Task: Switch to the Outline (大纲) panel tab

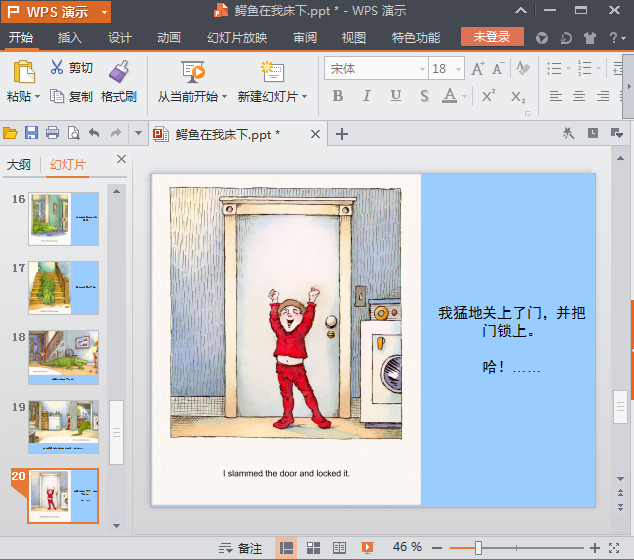Action: (19, 165)
